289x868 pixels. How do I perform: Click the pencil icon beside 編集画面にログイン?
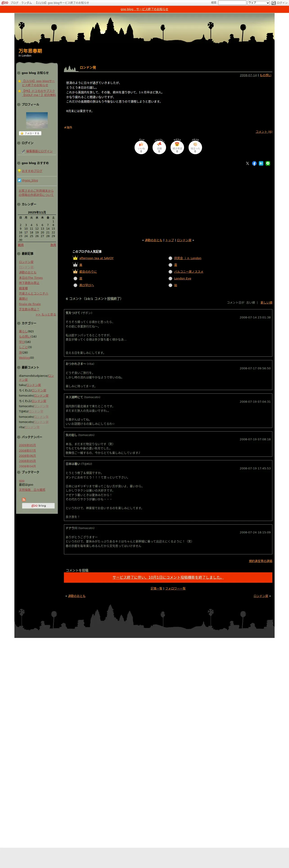pos(23,151)
